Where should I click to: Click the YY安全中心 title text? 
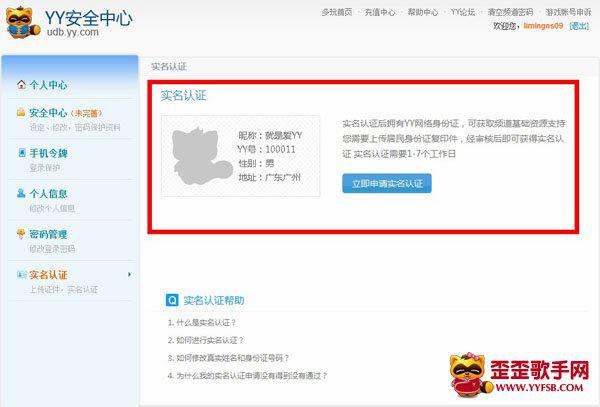tap(88, 18)
